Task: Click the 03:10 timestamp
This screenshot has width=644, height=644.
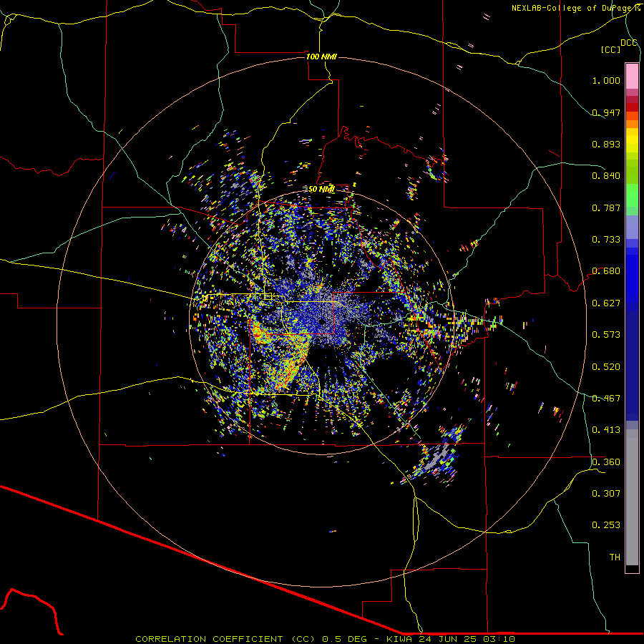Action: pyautogui.click(x=499, y=639)
